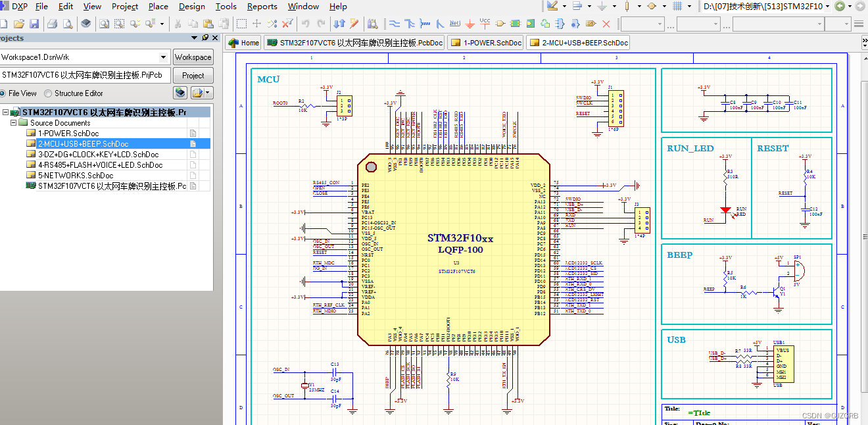Click the Save document icon
868x425 pixels.
[35, 24]
